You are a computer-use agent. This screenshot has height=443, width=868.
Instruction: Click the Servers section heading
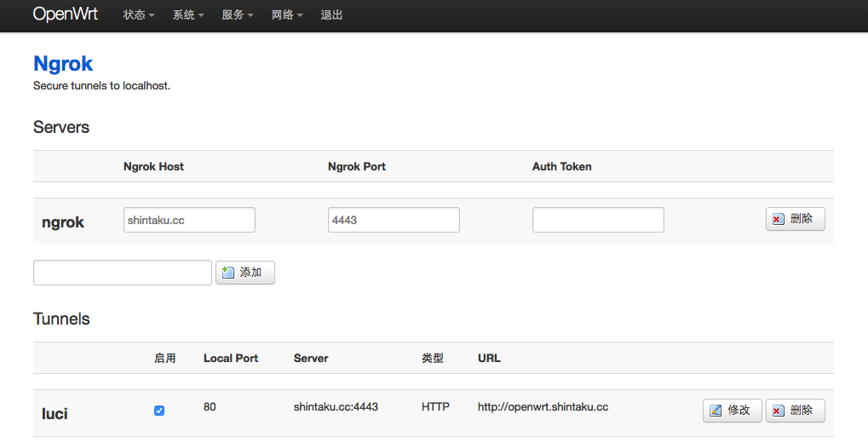click(60, 128)
